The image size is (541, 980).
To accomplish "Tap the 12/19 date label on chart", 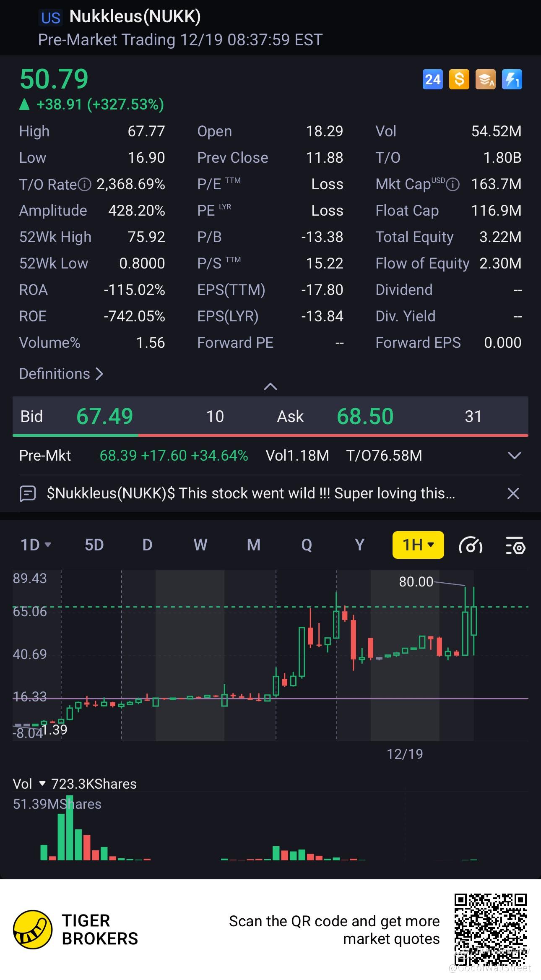I will click(405, 754).
